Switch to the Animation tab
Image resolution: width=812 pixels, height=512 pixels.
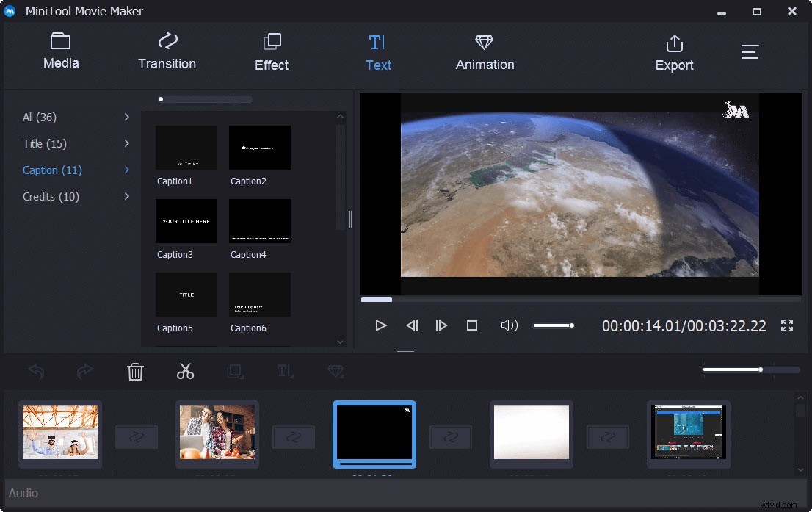[x=485, y=51]
